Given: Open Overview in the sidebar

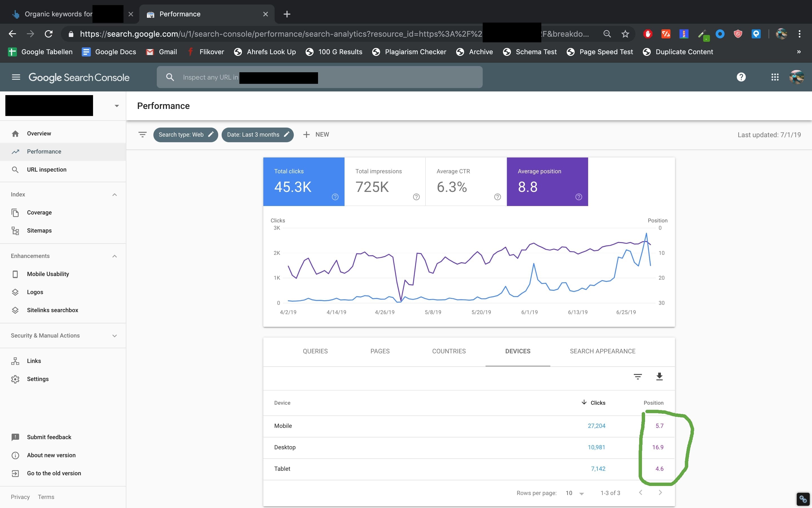Looking at the screenshot, I should click(63, 134).
